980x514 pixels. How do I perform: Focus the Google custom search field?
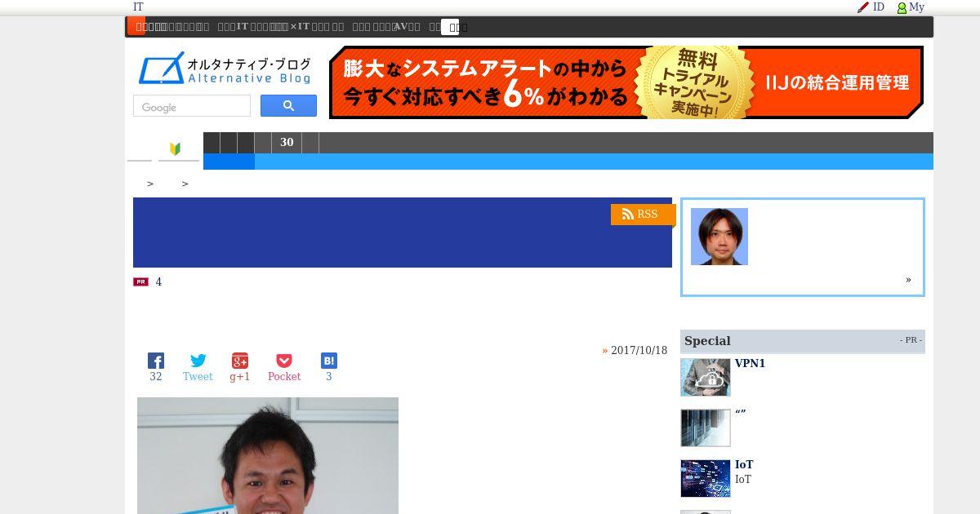[x=192, y=106]
